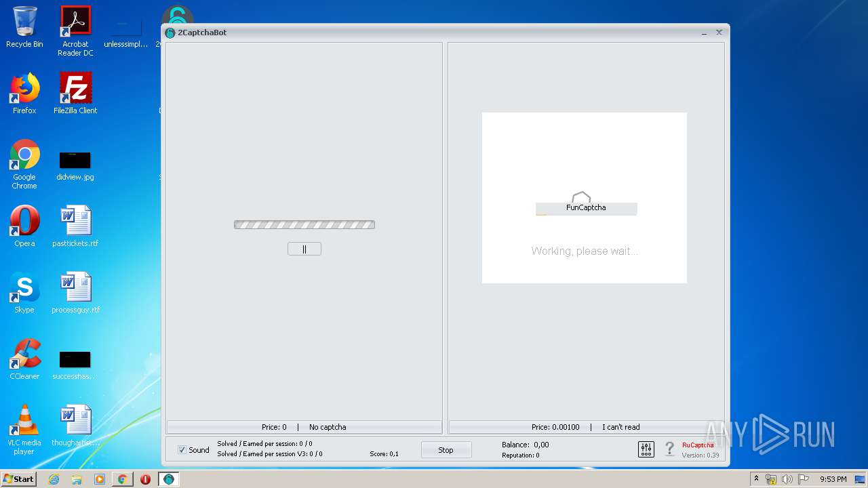Screen dimensions: 868x488
Task: Click the Action Center flag tray icon
Action: coord(804,479)
